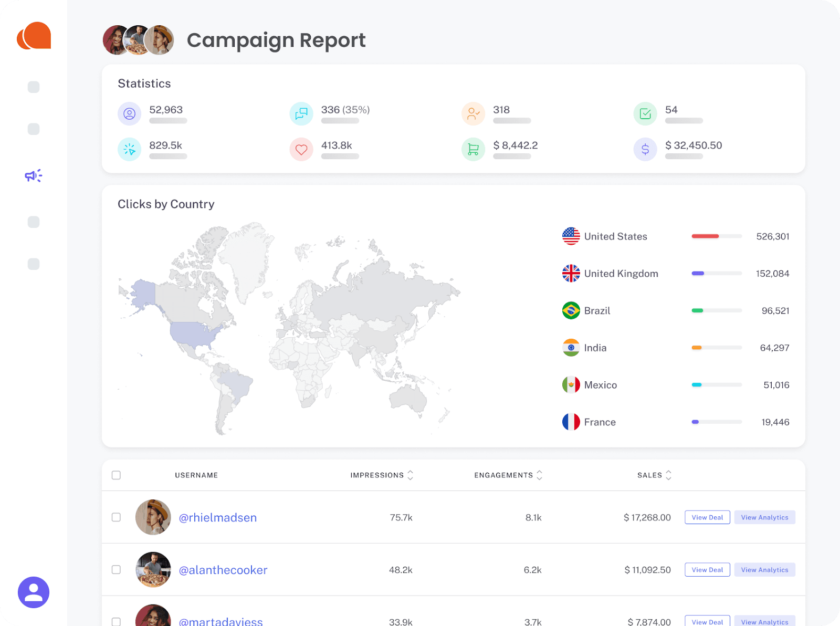Open the campaigns megaphone icon in sidebar
This screenshot has height=626, width=840.
pos(33,175)
